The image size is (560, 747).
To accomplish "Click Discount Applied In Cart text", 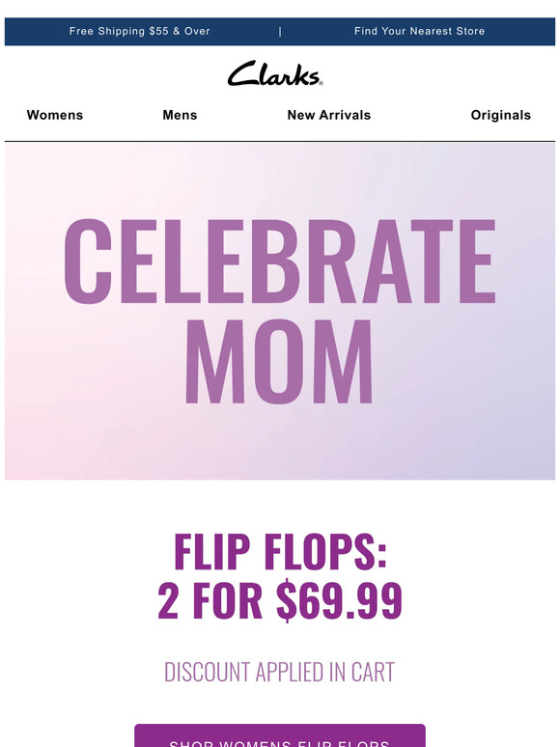I will pyautogui.click(x=280, y=672).
